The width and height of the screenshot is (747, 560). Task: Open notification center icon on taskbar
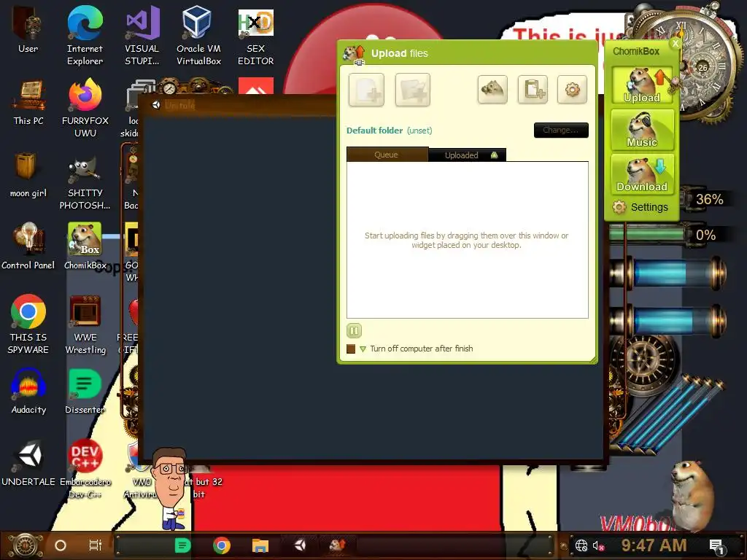(716, 545)
